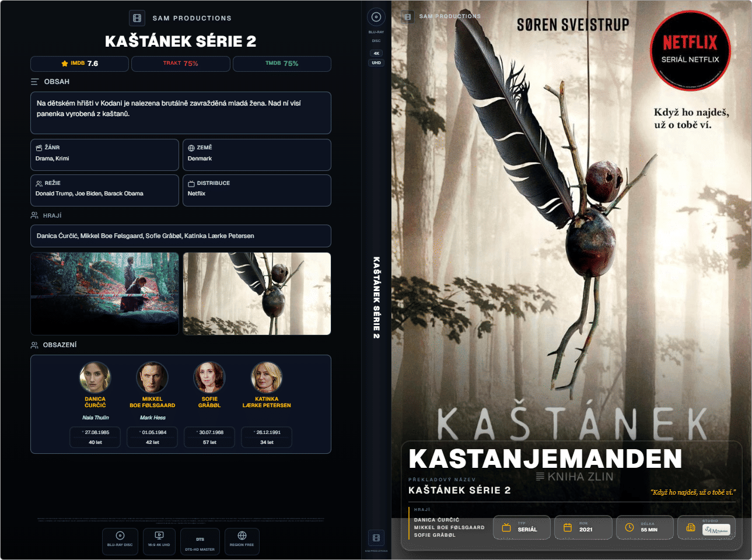This screenshot has height=560, width=752.
Task: Click the film icon beside SAM PRODUCTIONS on back cover
Action: [137, 18]
